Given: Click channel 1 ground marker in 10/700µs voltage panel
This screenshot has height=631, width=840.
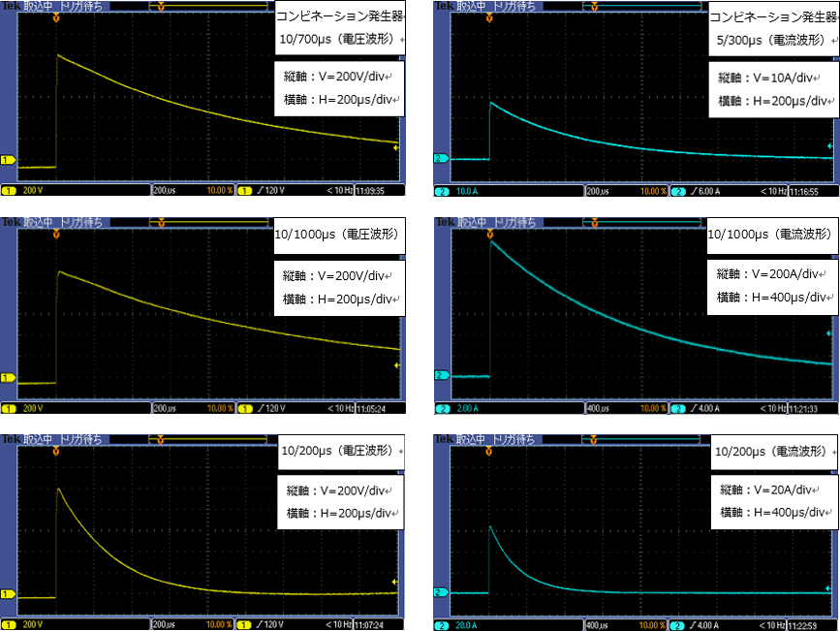Looking at the screenshot, I should [6, 160].
